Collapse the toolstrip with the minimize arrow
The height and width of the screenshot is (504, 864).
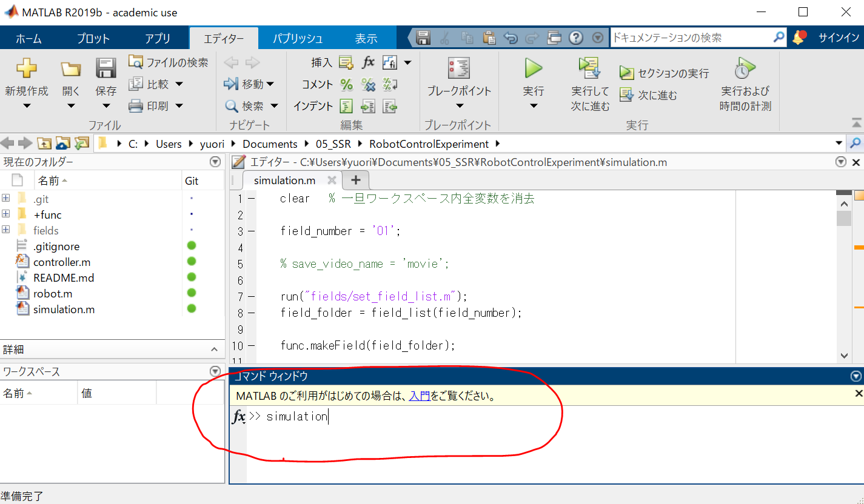(x=856, y=122)
